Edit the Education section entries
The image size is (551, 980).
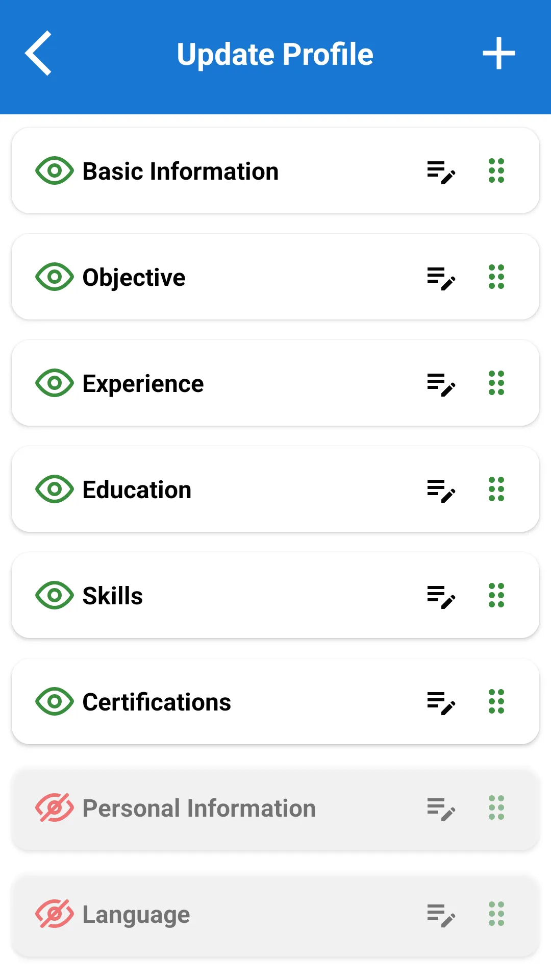441,490
